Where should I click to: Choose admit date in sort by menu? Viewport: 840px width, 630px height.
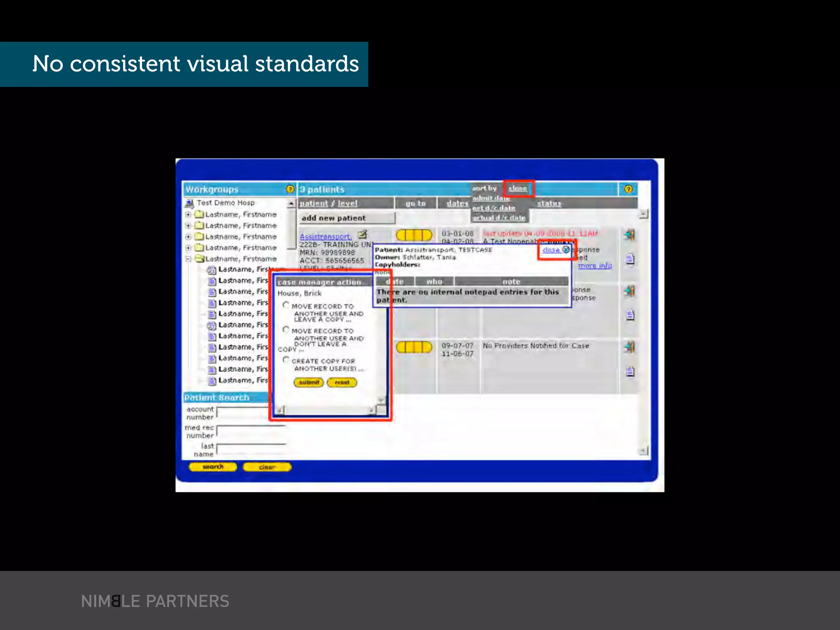[x=491, y=199]
